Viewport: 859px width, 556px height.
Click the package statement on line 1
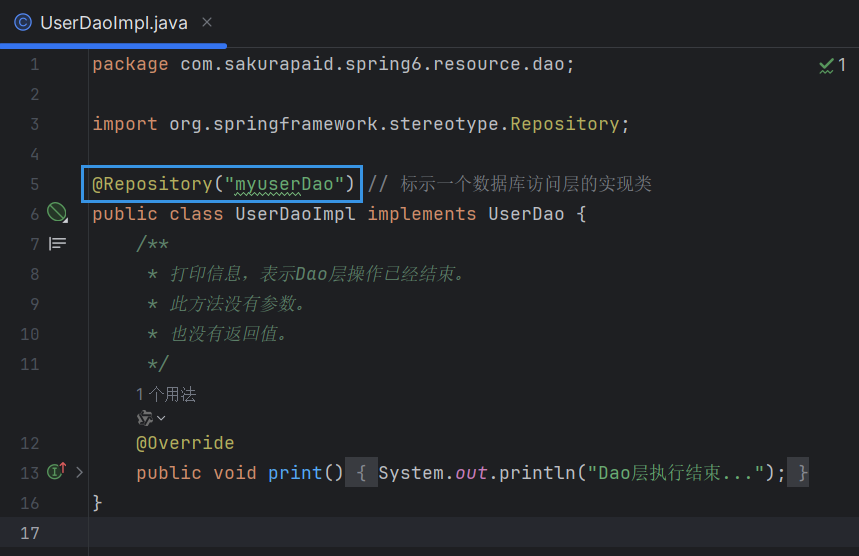(x=333, y=64)
